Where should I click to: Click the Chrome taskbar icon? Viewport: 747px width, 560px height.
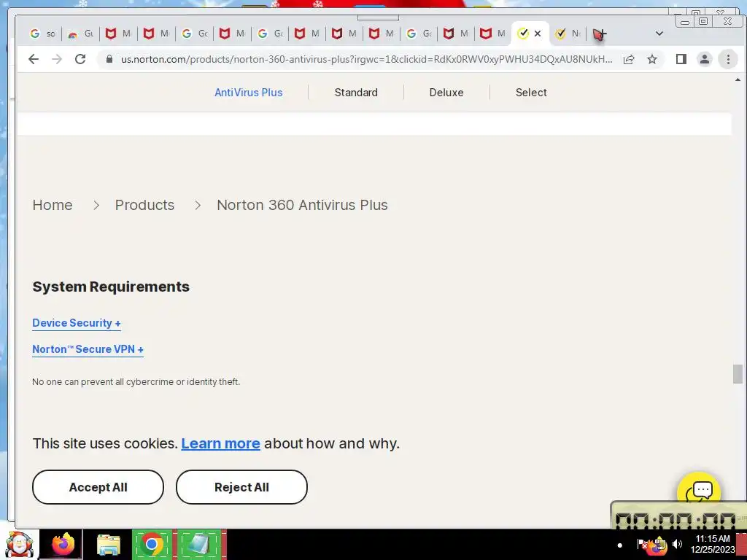[x=152, y=544]
